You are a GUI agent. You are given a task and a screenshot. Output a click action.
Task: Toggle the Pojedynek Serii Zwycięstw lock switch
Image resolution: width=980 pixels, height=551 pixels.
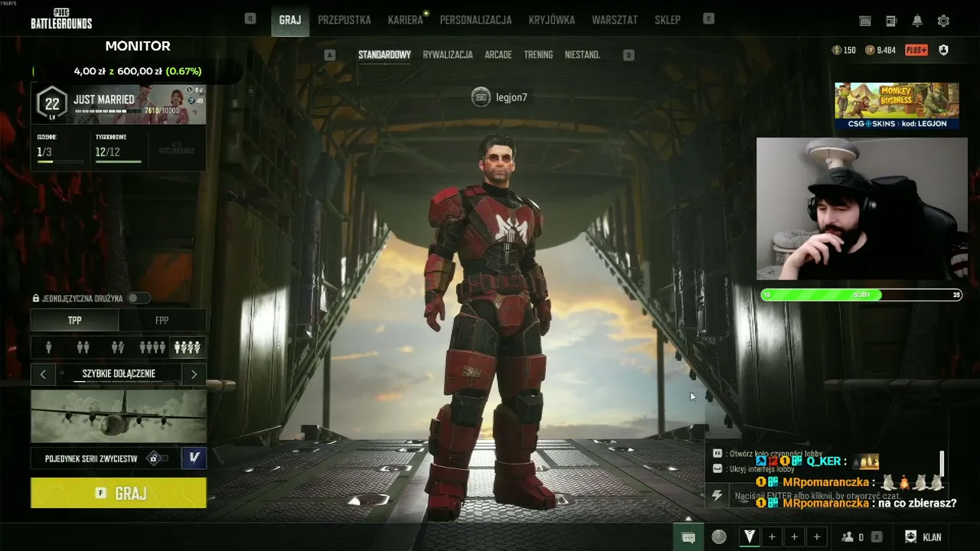(157, 458)
